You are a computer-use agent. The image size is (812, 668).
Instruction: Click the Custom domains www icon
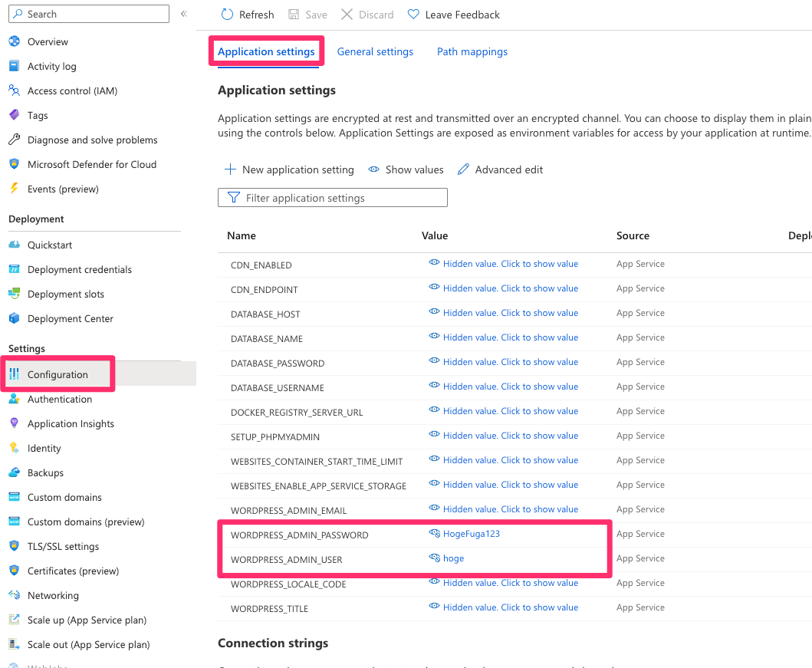click(x=14, y=497)
